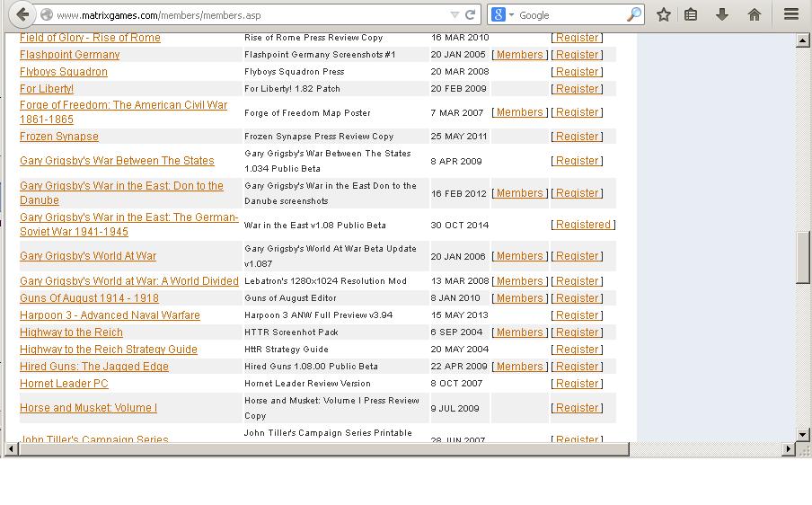Reload the page with the refresh icon
The height and width of the screenshot is (505, 812).
(470, 15)
